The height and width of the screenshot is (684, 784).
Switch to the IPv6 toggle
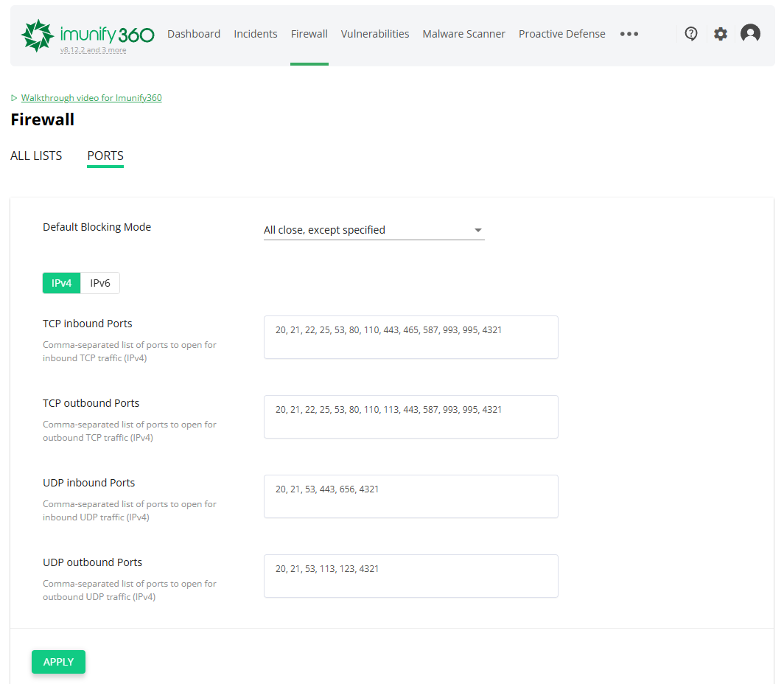(x=100, y=283)
